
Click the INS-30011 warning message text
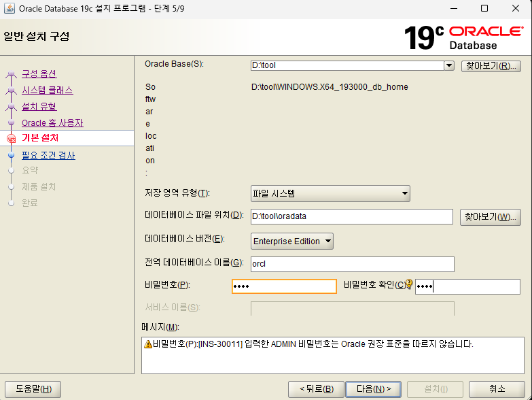pos(313,344)
